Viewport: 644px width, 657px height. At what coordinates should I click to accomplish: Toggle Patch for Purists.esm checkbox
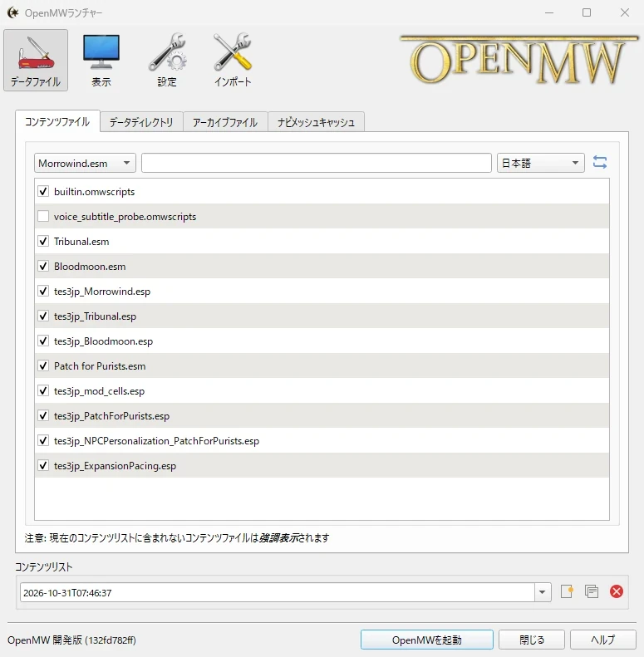point(43,365)
